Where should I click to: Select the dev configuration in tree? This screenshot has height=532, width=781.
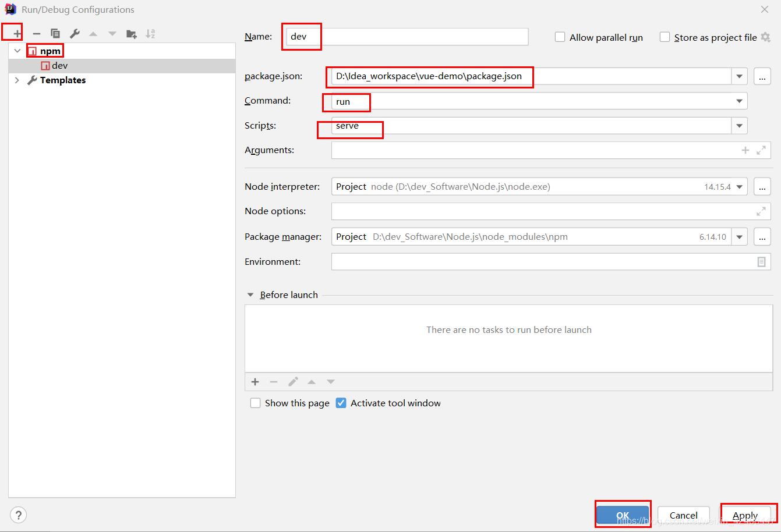[x=122, y=66]
